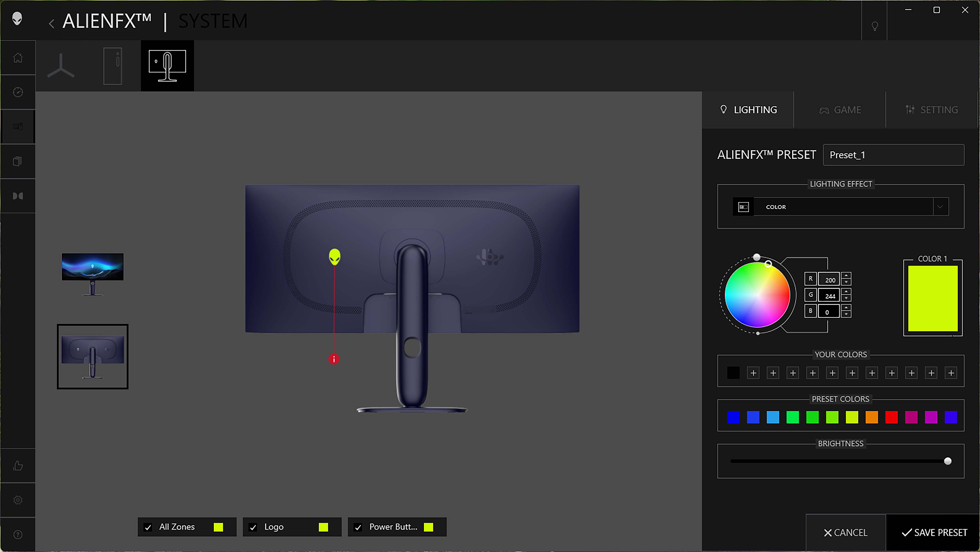
Task: Decrease the R value with down arrow
Action: point(846,282)
